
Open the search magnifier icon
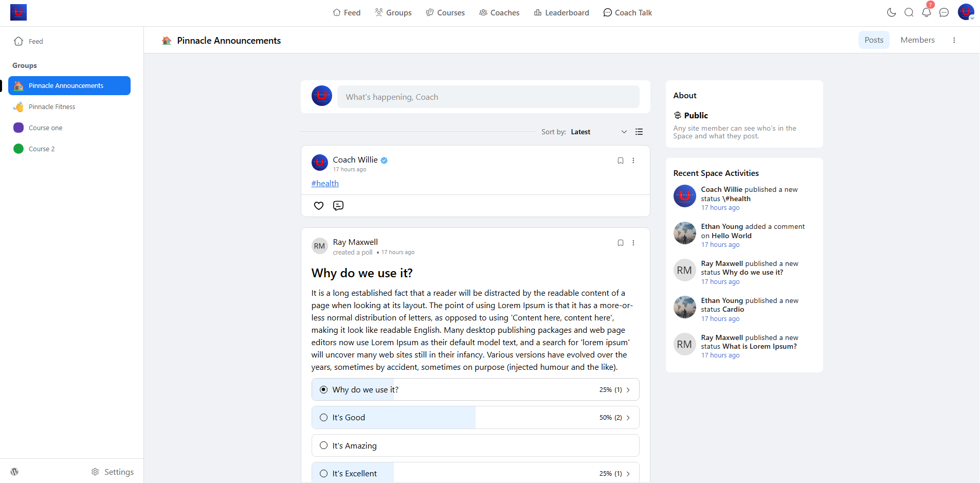click(x=909, y=12)
